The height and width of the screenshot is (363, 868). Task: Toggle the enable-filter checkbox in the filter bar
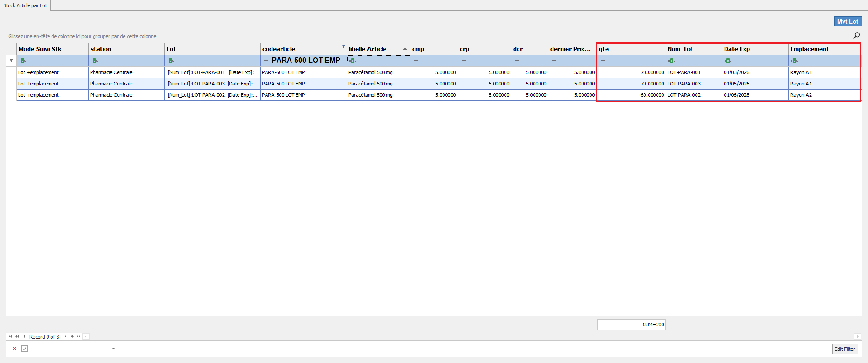tap(24, 349)
